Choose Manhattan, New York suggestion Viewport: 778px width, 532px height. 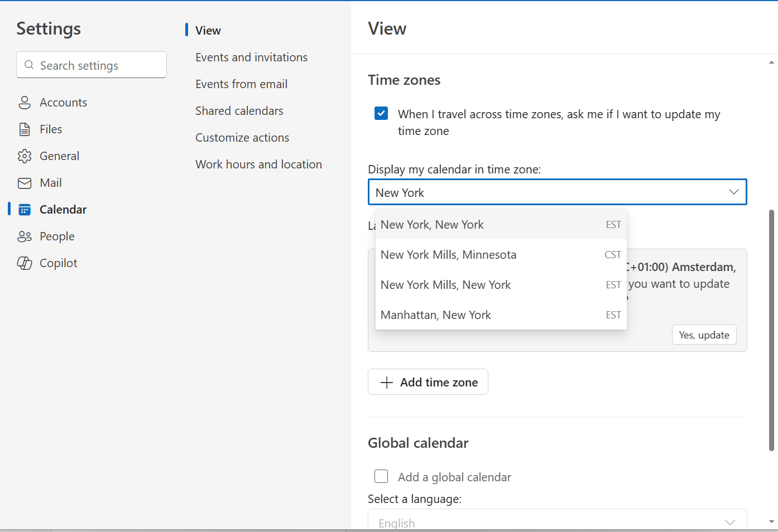pos(501,315)
